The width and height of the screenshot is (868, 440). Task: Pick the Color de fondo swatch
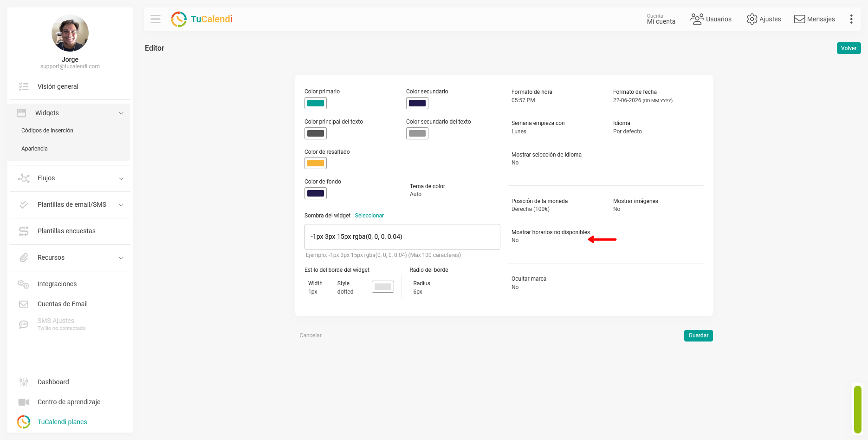[x=316, y=193]
